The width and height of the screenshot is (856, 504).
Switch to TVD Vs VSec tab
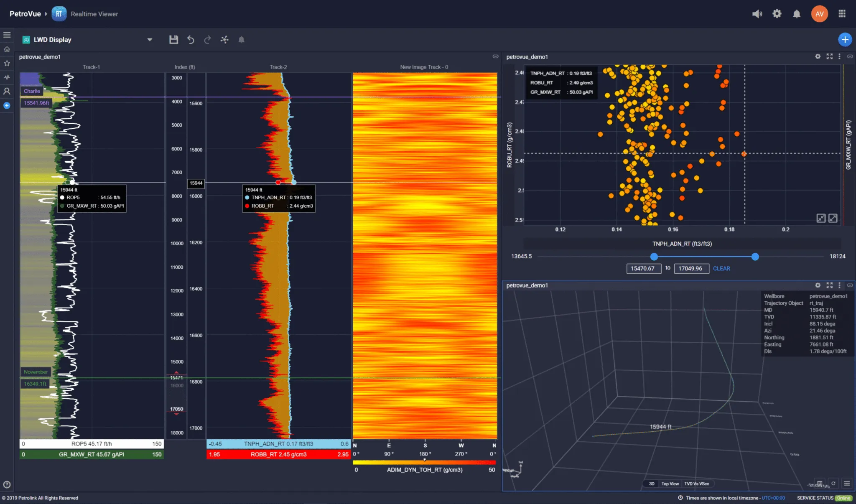coord(696,484)
